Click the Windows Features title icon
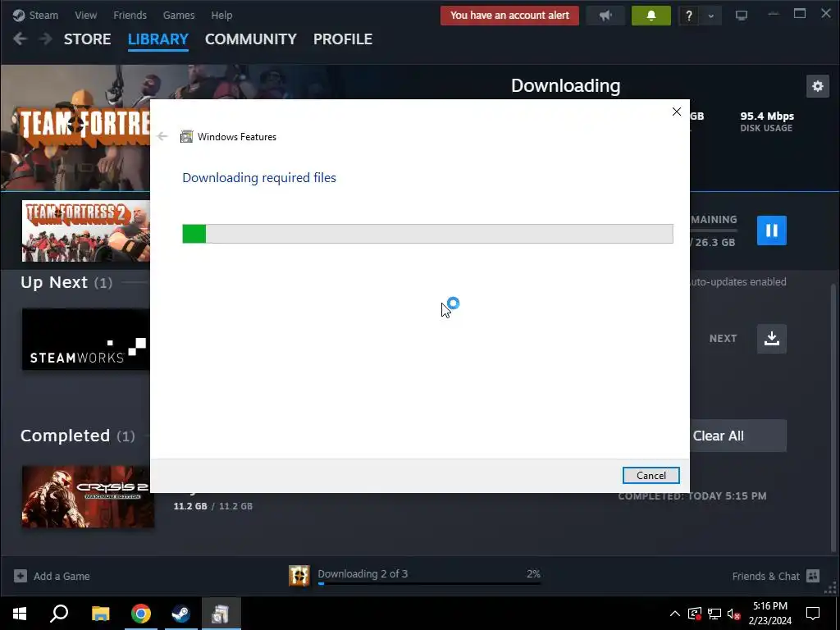Image resolution: width=840 pixels, height=630 pixels. click(x=186, y=137)
